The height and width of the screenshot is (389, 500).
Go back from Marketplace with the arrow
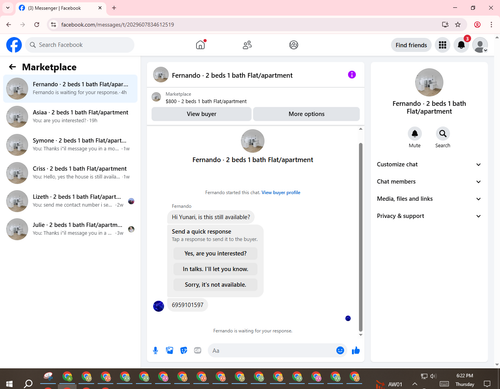12,67
